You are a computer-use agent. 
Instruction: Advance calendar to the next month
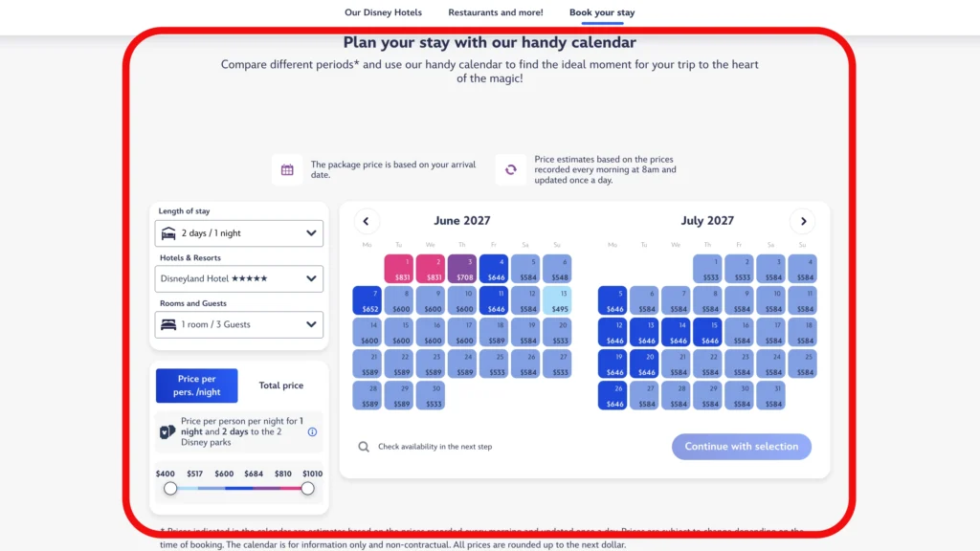pos(803,221)
